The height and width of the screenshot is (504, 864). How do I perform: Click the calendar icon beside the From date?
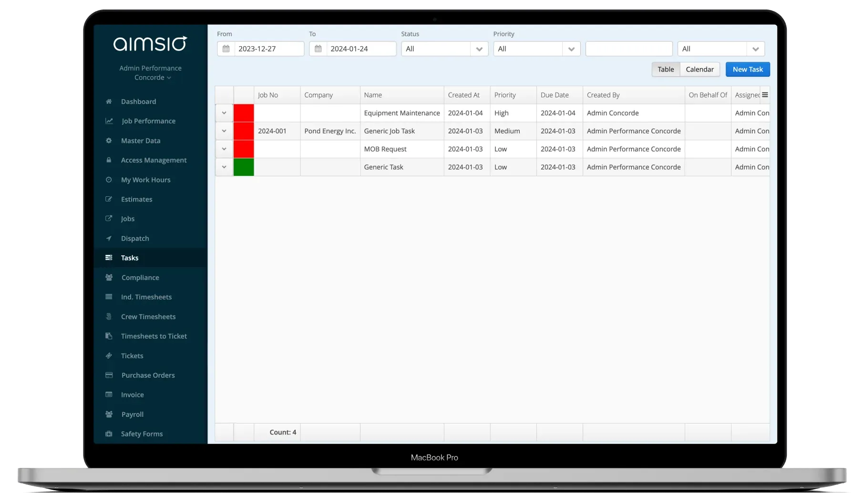[x=226, y=48]
